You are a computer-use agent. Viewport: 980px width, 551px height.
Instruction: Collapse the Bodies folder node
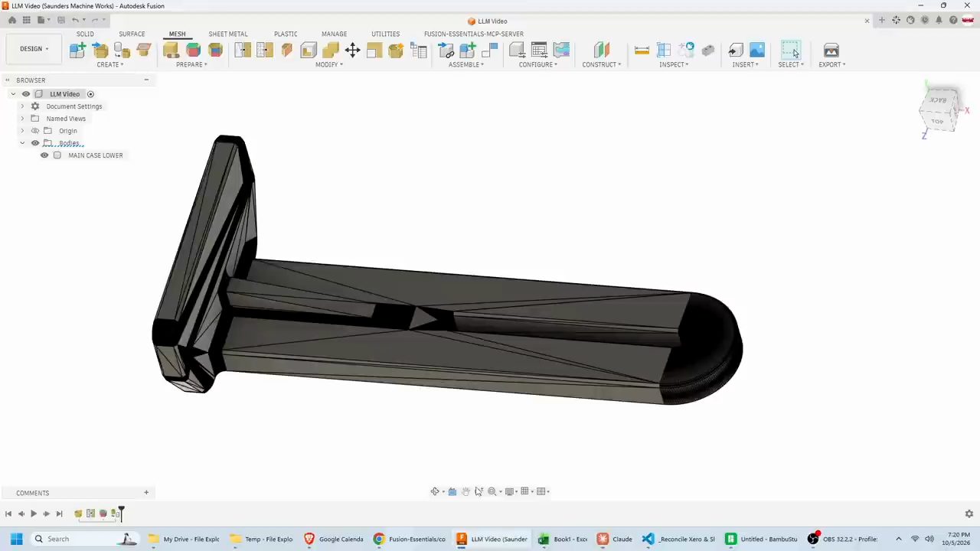22,143
